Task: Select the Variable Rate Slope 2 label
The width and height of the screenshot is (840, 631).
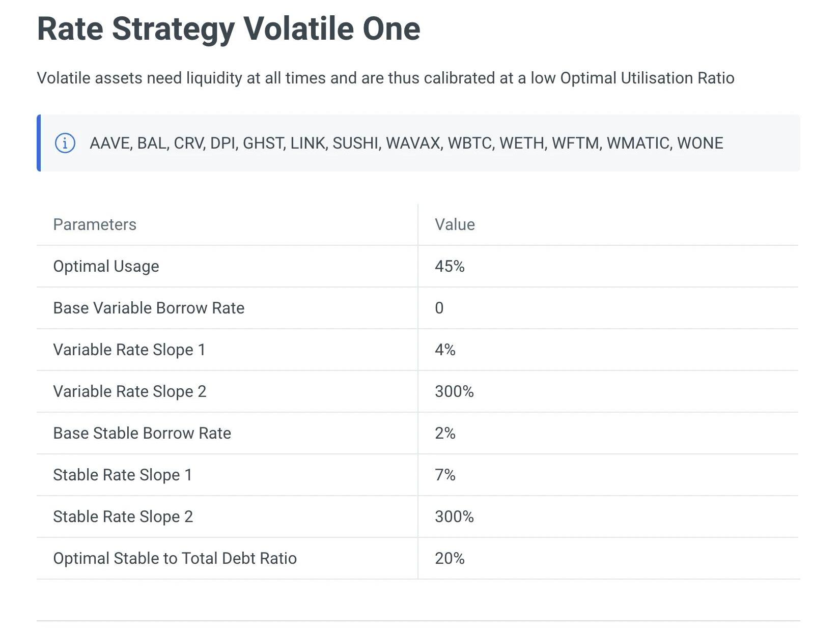Action: tap(130, 391)
